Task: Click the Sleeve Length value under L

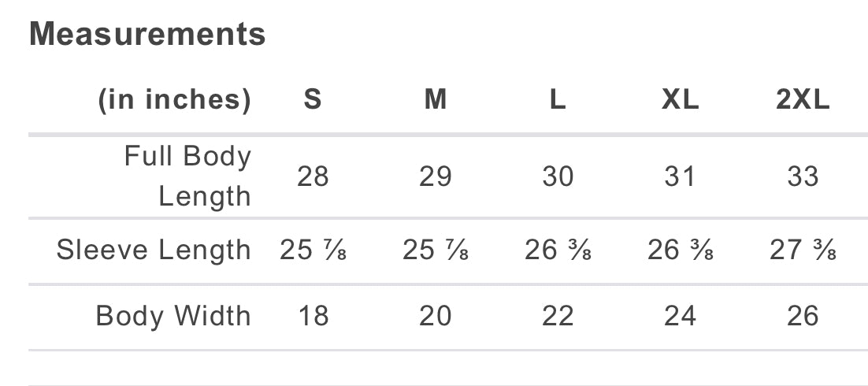Action: pyautogui.click(x=558, y=250)
